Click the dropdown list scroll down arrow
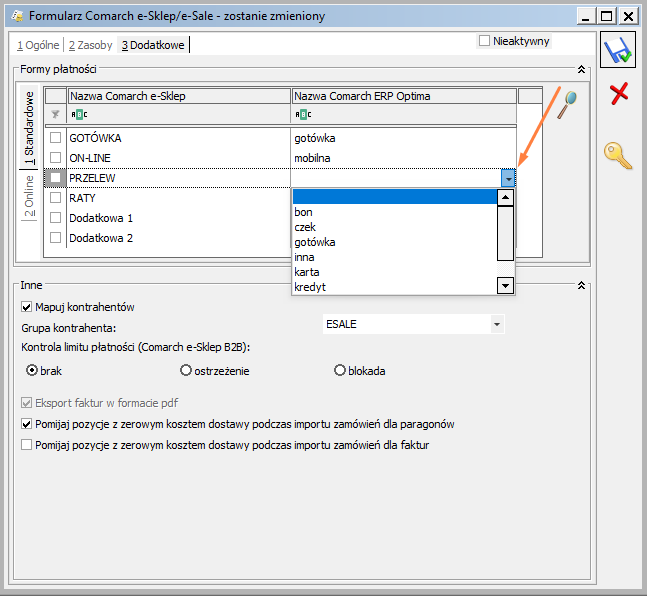 (505, 285)
